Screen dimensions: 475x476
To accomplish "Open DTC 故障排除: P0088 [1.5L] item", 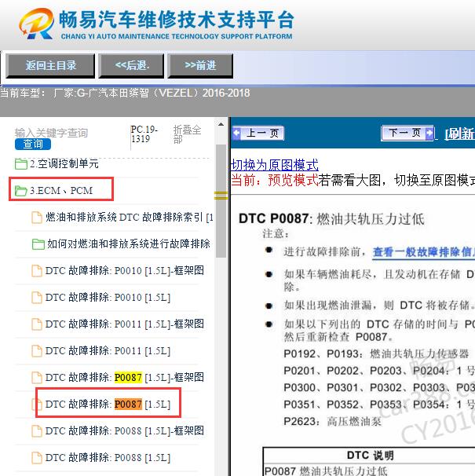I will click(x=108, y=457).
